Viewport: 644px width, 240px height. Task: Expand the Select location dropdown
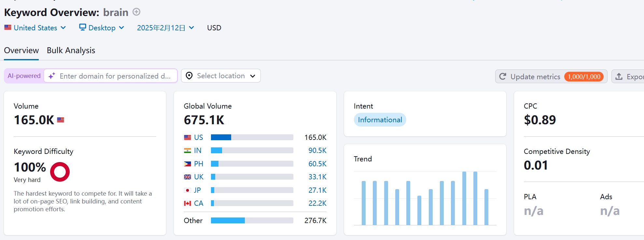coord(221,76)
